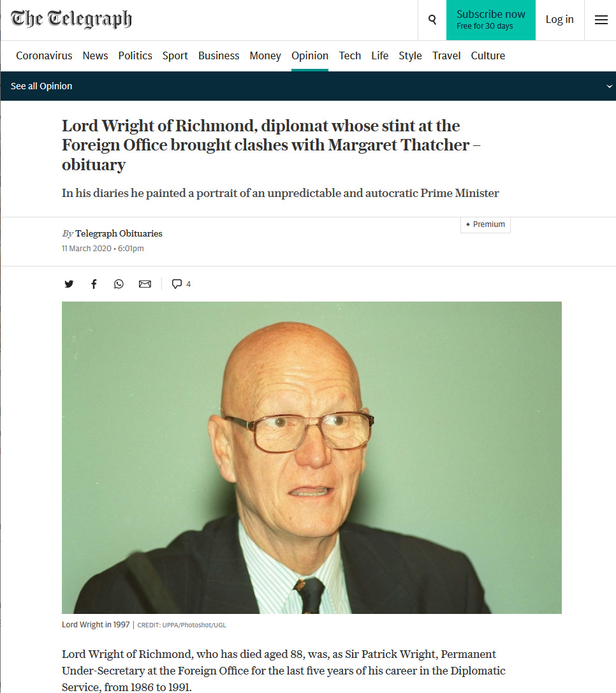616x693 pixels.
Task: Open the Culture section
Action: (488, 55)
